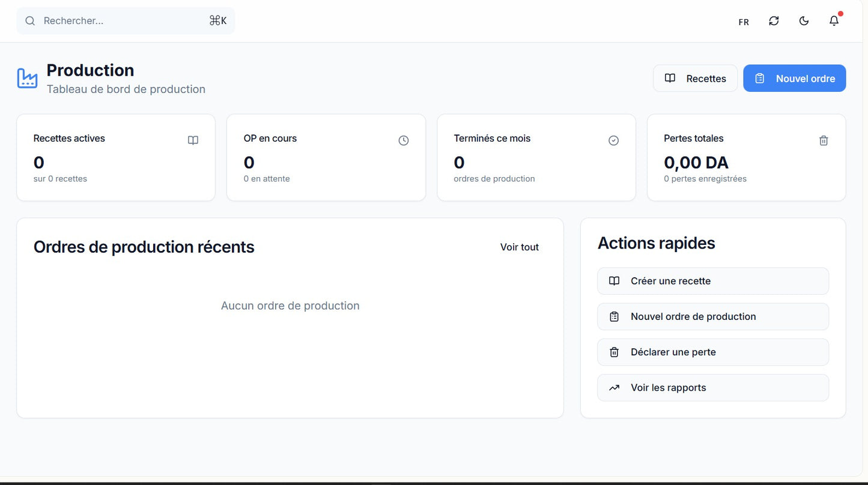Click the factory icon beside Production title

tap(27, 79)
